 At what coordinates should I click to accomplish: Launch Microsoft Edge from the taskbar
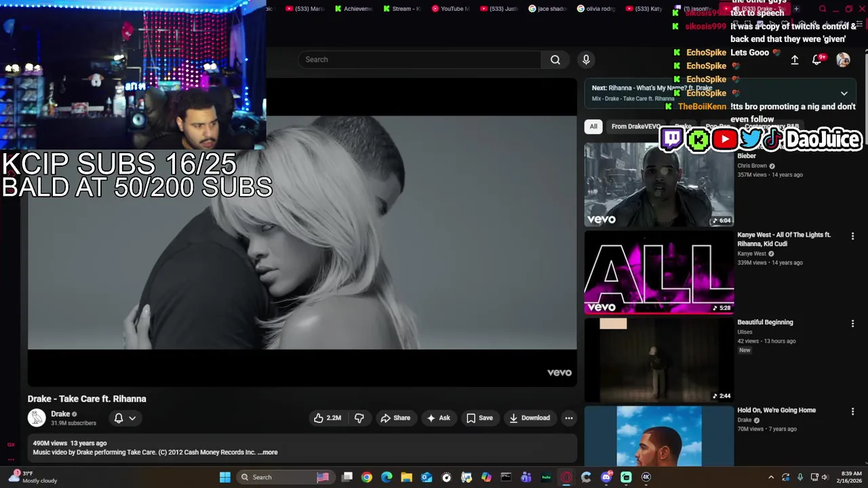[x=387, y=477]
